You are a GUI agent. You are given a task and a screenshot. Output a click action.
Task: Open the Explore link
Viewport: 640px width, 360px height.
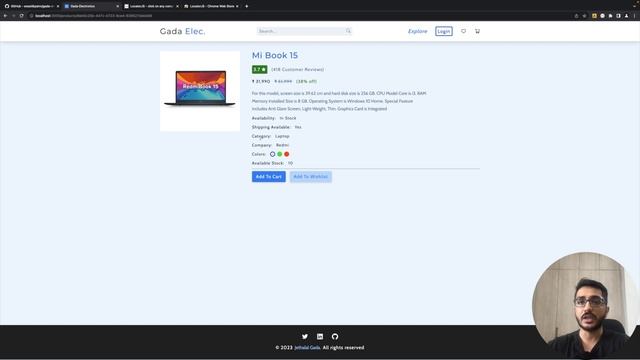418,31
